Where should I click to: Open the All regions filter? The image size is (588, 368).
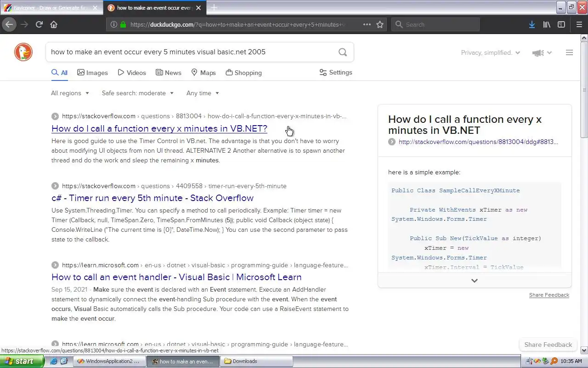70,93
